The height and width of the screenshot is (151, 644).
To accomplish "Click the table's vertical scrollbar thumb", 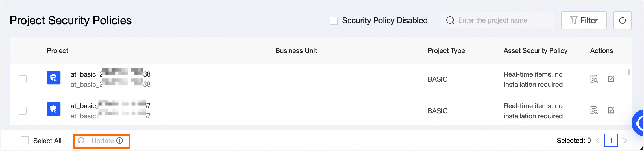I will 629,72.
